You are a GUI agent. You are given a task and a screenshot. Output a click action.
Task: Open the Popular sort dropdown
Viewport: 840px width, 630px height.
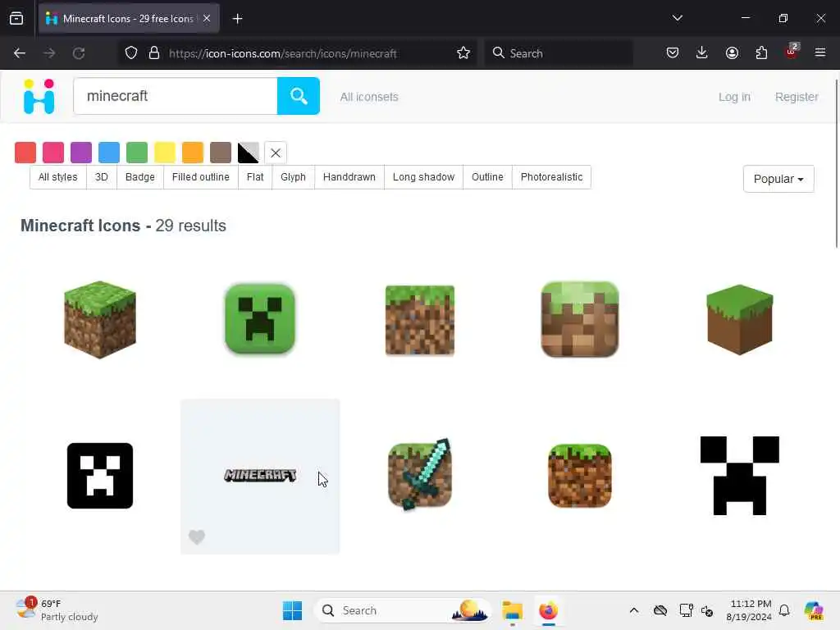[x=778, y=179]
